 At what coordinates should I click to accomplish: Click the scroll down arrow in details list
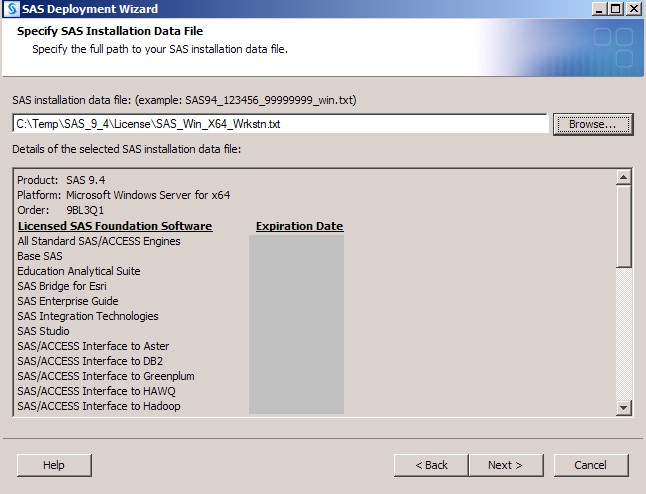[x=623, y=408]
